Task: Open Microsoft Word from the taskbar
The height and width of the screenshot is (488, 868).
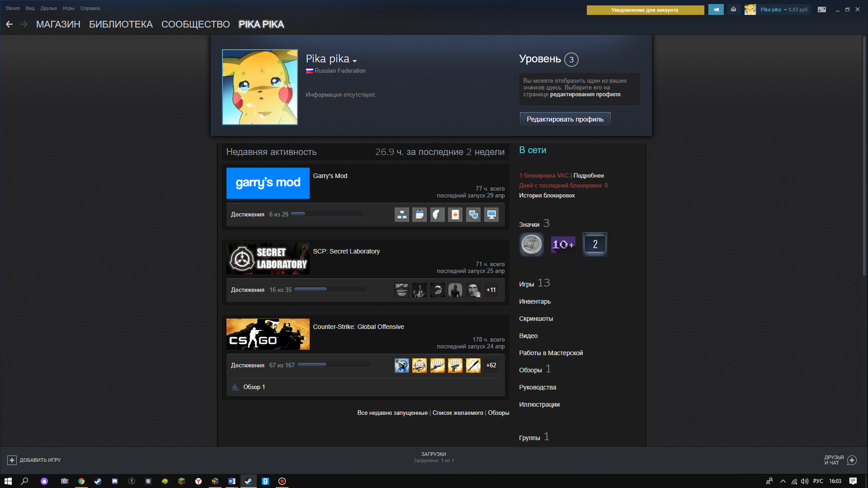Action: coord(232,481)
